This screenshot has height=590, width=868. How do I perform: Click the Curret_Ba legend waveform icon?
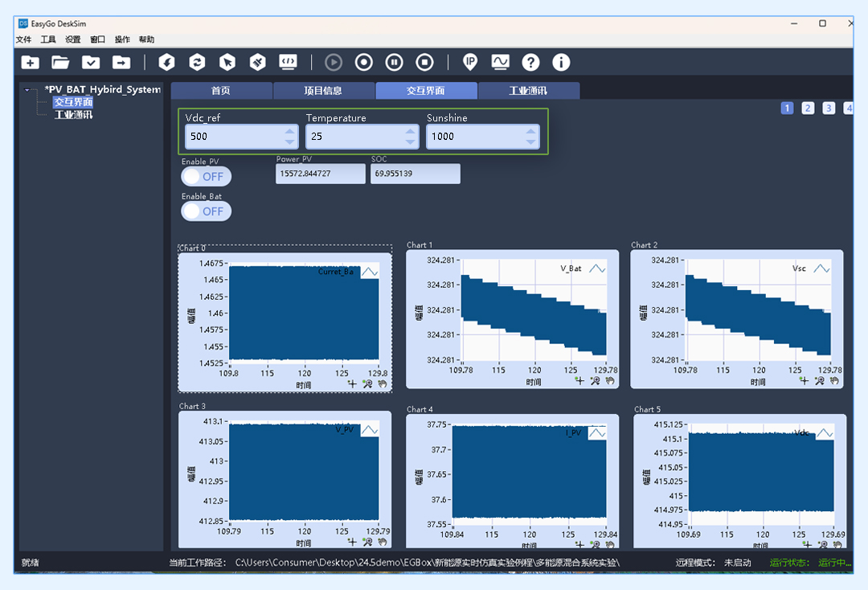[x=370, y=272]
